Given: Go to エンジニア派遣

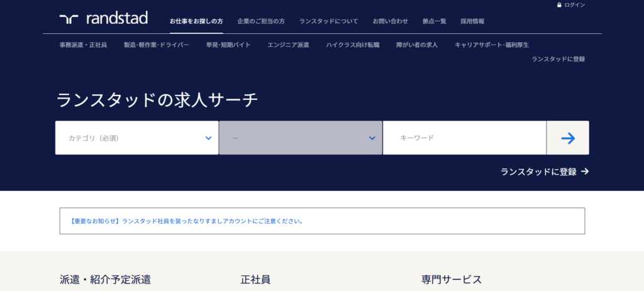Looking at the screenshot, I should coord(288,45).
